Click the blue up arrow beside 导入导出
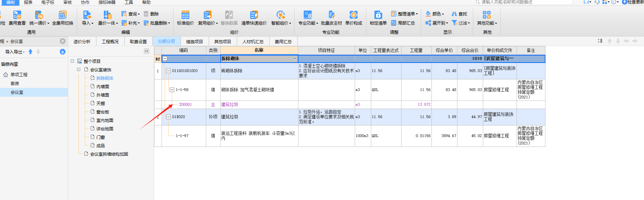The width and height of the screenshot is (644, 200). tap(31, 52)
